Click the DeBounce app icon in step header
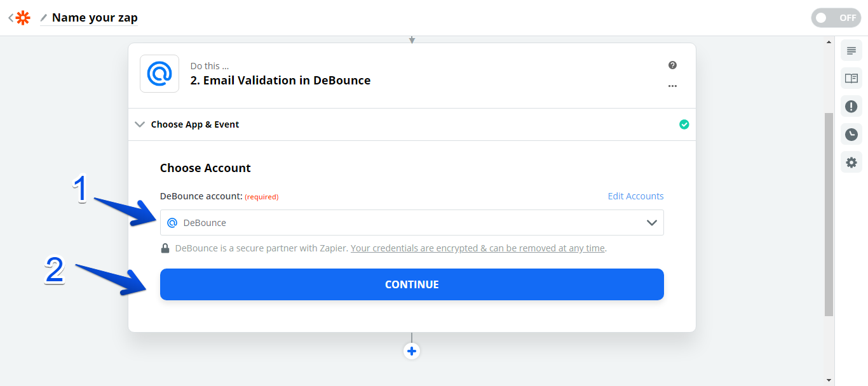The image size is (868, 386). [x=159, y=74]
